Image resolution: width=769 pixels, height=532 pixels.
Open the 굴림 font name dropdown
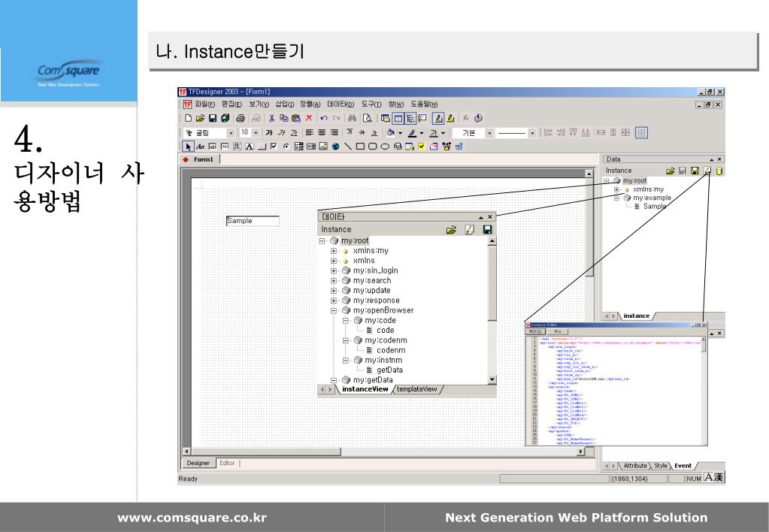click(x=231, y=133)
